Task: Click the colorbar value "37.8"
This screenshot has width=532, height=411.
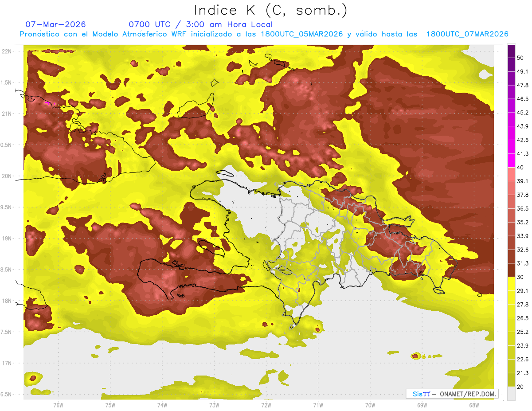Action: tap(522, 195)
